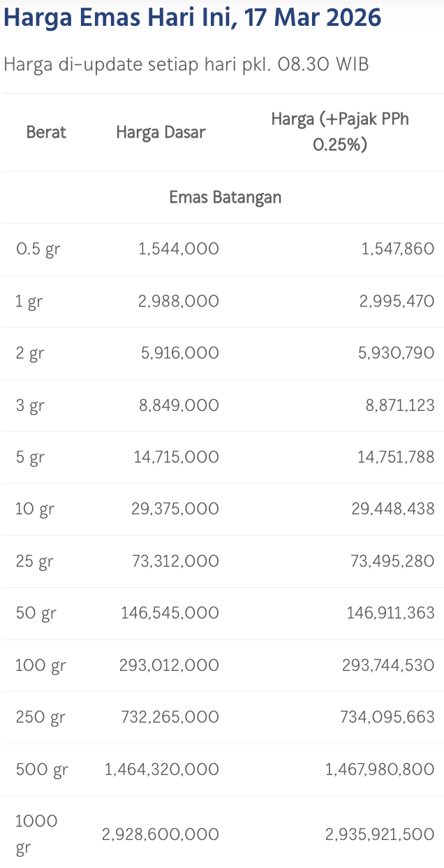This screenshot has height=868, width=444.
Task: Click base price 2,988,000 for 1 gr
Action: [x=179, y=301]
